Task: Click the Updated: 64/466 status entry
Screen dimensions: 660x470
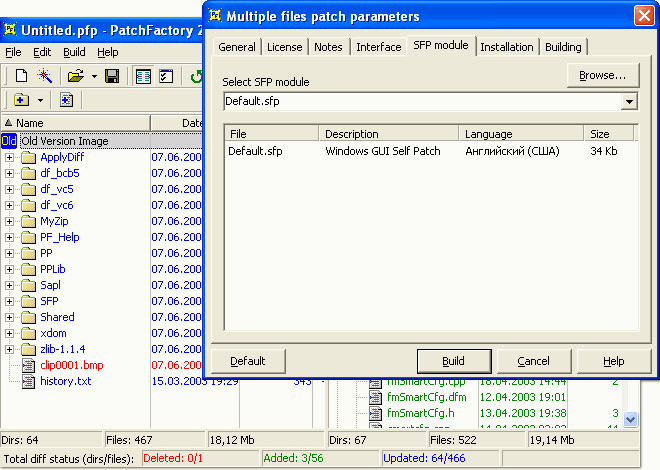Action: pos(441,458)
